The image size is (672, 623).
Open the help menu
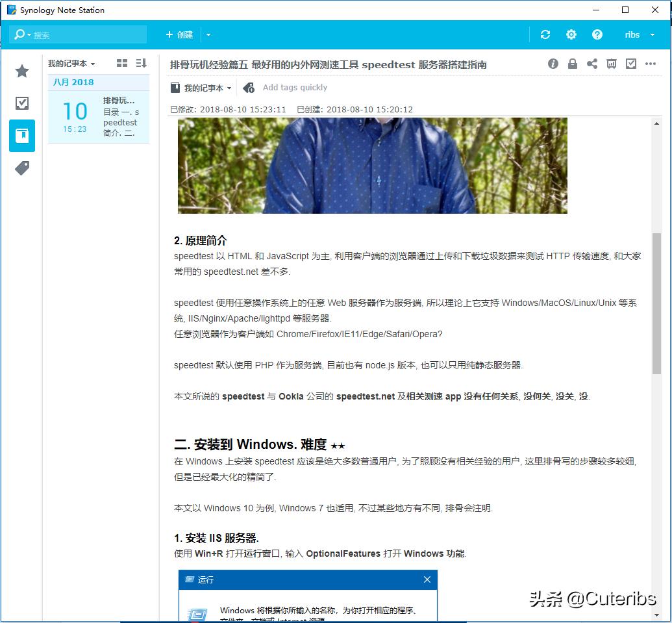click(x=597, y=34)
